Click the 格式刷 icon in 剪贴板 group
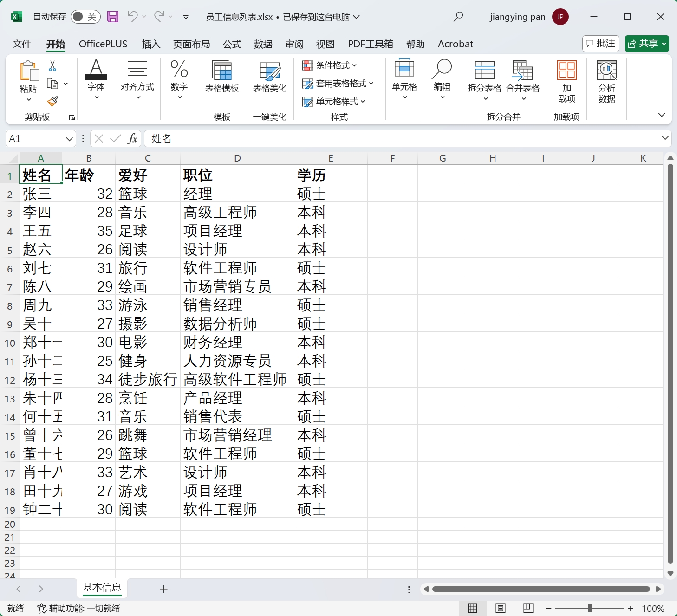 pyautogui.click(x=53, y=101)
